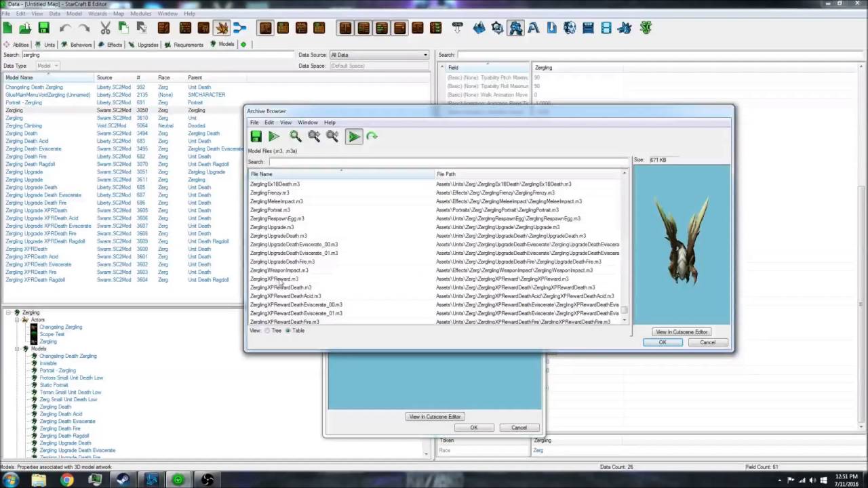Open the Archive Browser View menu
Image resolution: width=868 pixels, height=488 pixels.
[286, 123]
